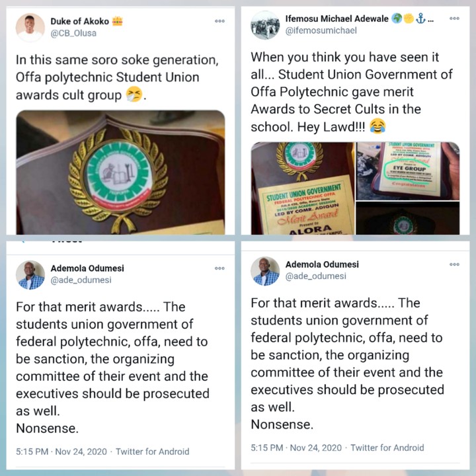Open @ade_odumesi handle in bottom-left tweet
This screenshot has height=476, width=476.
coord(81,280)
